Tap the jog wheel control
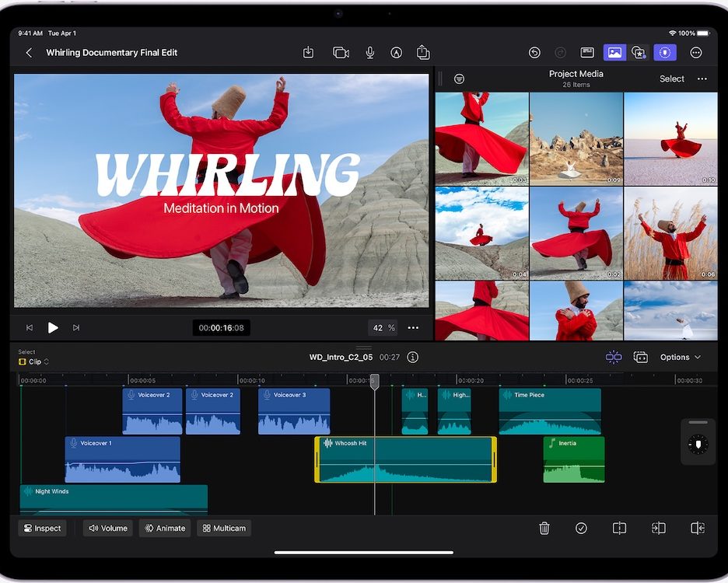728x583 pixels. pos(698,445)
